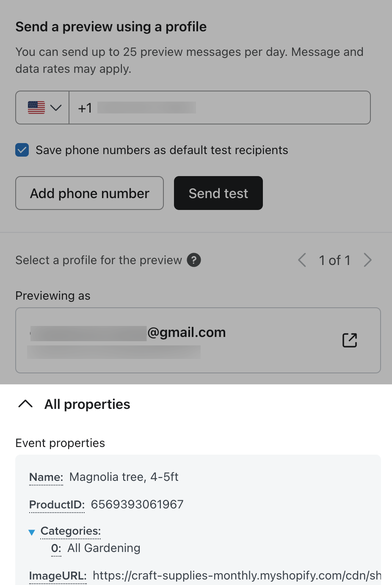The height and width of the screenshot is (585, 392).
Task: Click the Categories property label
Action: pyautogui.click(x=71, y=531)
